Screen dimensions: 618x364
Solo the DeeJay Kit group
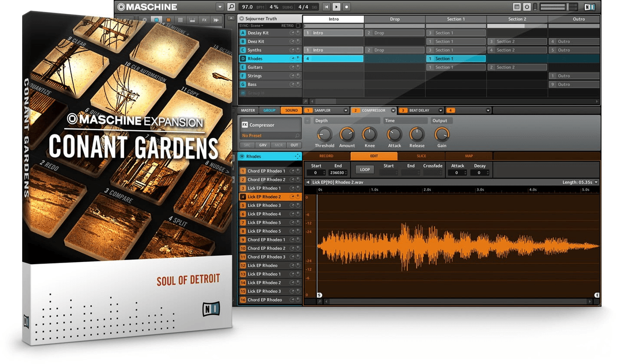(x=298, y=33)
